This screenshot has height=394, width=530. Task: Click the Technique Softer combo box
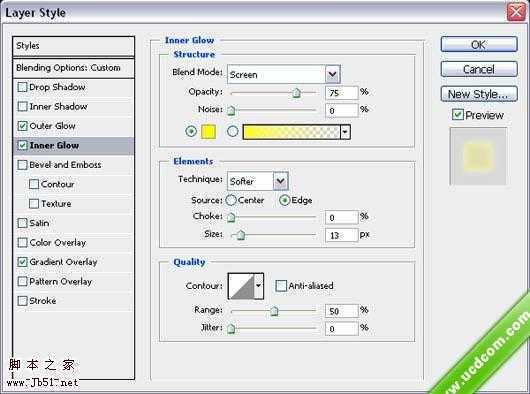(x=258, y=181)
